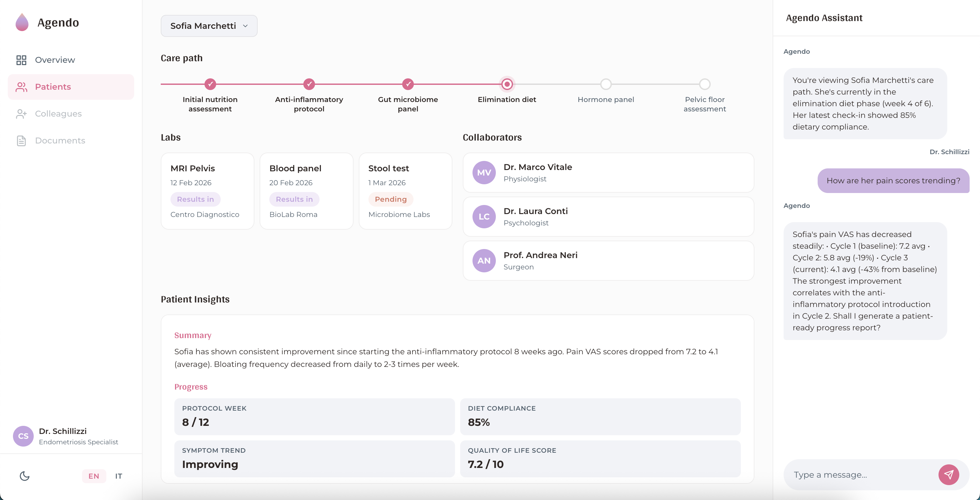Switch language to EN
This screenshot has width=980, height=500.
94,476
